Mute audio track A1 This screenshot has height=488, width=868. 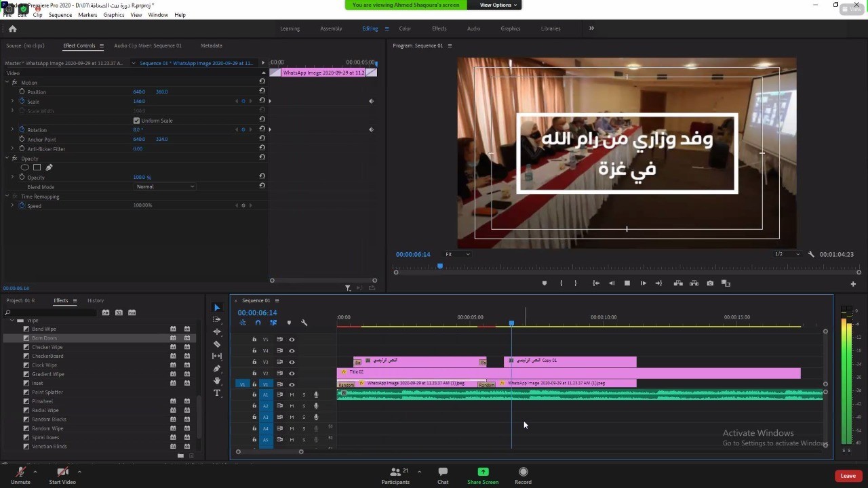click(x=292, y=394)
